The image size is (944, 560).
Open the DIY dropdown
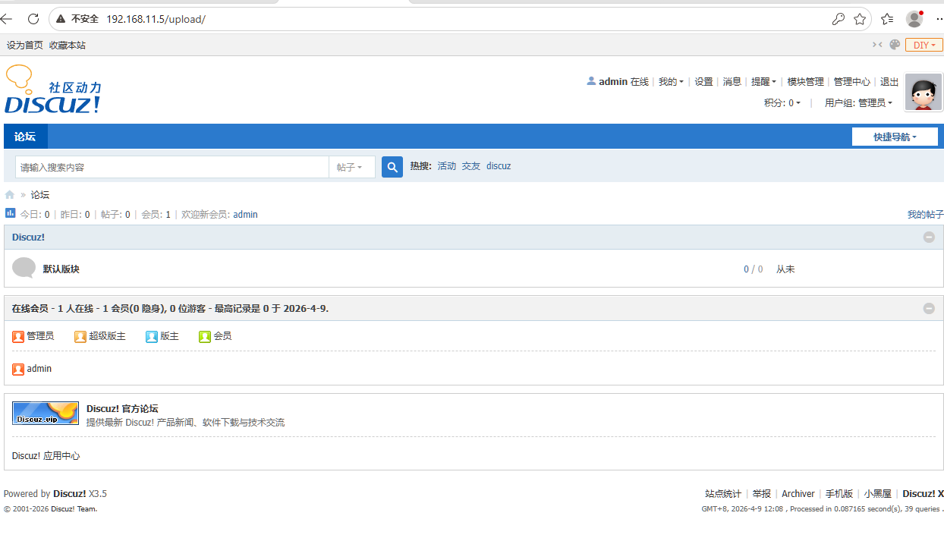924,45
